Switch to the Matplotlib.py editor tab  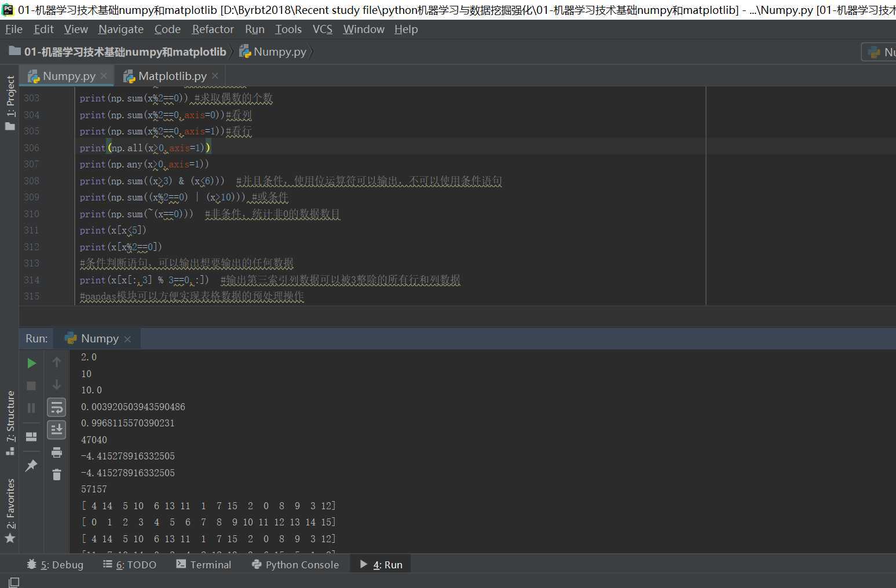click(x=172, y=76)
